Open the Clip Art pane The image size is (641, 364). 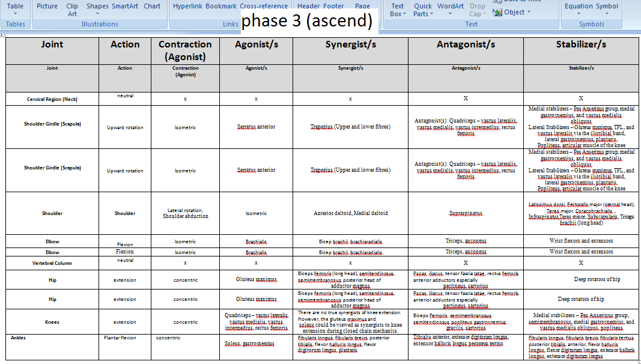72,10
